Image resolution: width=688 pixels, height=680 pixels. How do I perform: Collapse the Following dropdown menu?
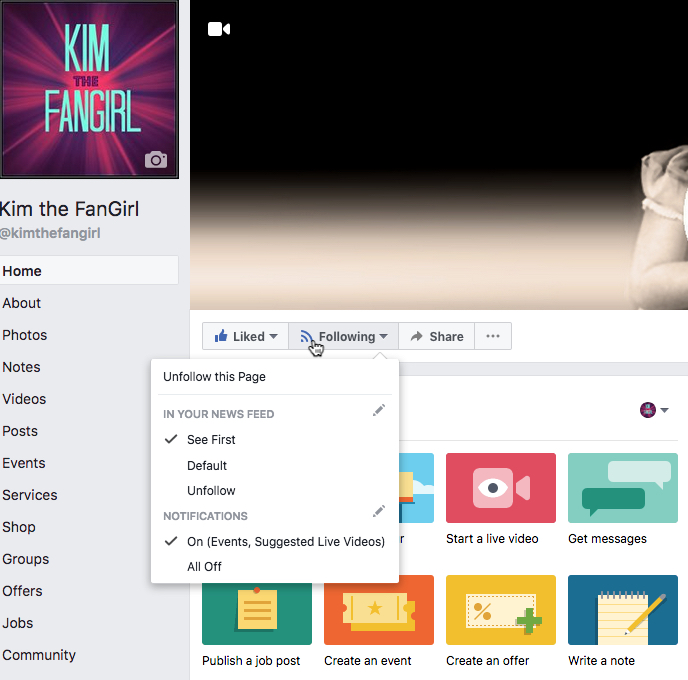344,336
